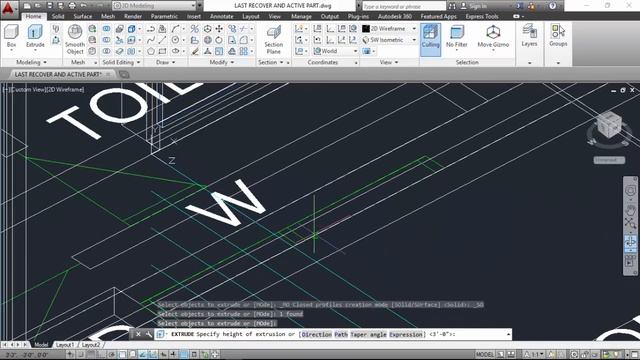
Task: Click the keyword search input field
Action: click(x=404, y=6)
